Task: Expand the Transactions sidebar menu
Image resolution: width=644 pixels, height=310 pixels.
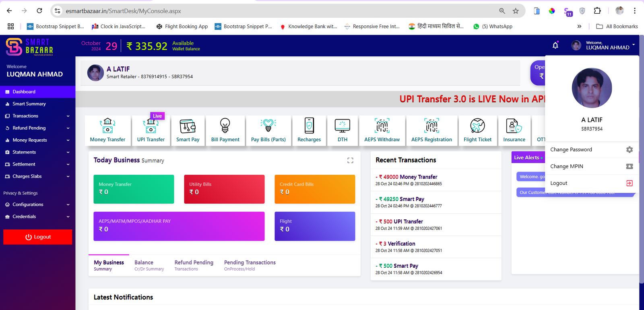Action: pos(37,116)
